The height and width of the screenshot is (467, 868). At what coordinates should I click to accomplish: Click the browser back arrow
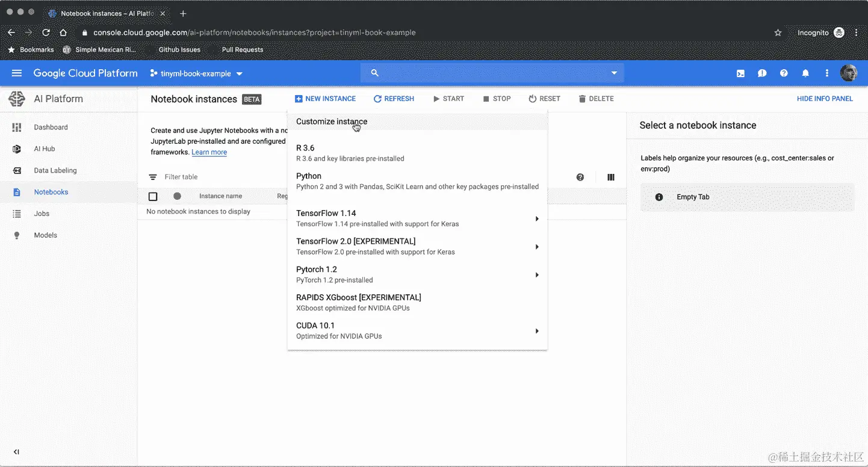tap(11, 32)
